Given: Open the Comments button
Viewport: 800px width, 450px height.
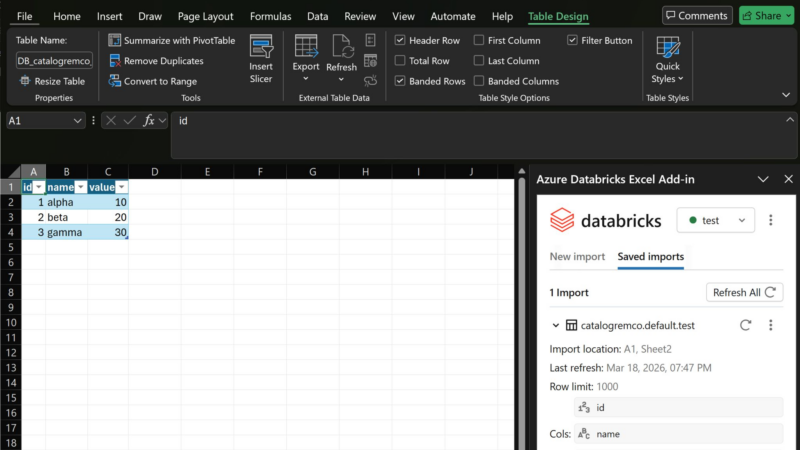Looking at the screenshot, I should [x=697, y=15].
